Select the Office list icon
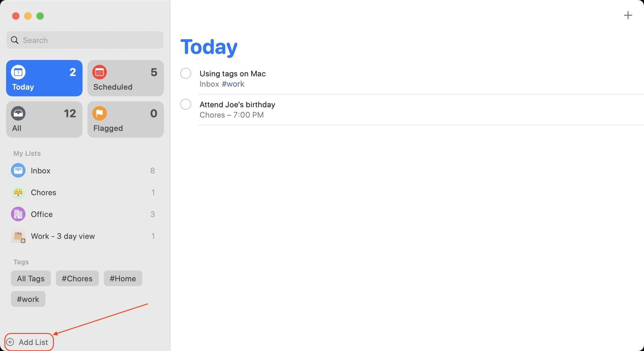Screen dimensions: 644x351 tap(18, 214)
